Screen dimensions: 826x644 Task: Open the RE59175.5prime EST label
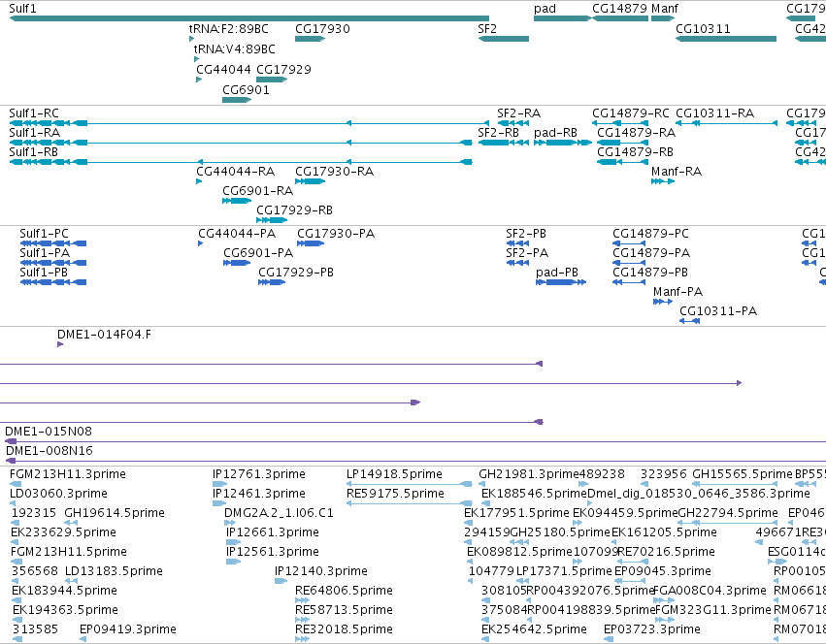pyautogui.click(x=396, y=494)
